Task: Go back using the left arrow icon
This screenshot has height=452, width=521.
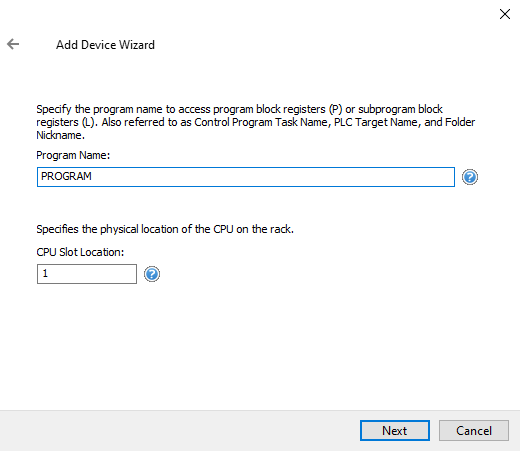Action: (13, 44)
